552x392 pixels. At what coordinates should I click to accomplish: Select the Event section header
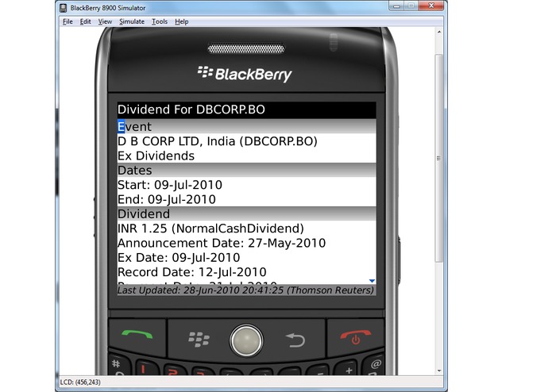click(x=246, y=126)
